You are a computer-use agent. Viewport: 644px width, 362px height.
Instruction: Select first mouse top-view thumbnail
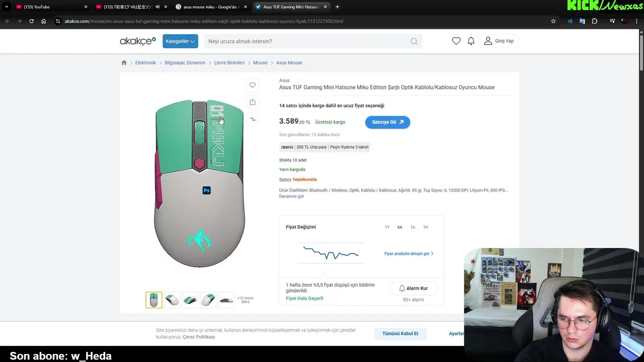pyautogui.click(x=154, y=300)
